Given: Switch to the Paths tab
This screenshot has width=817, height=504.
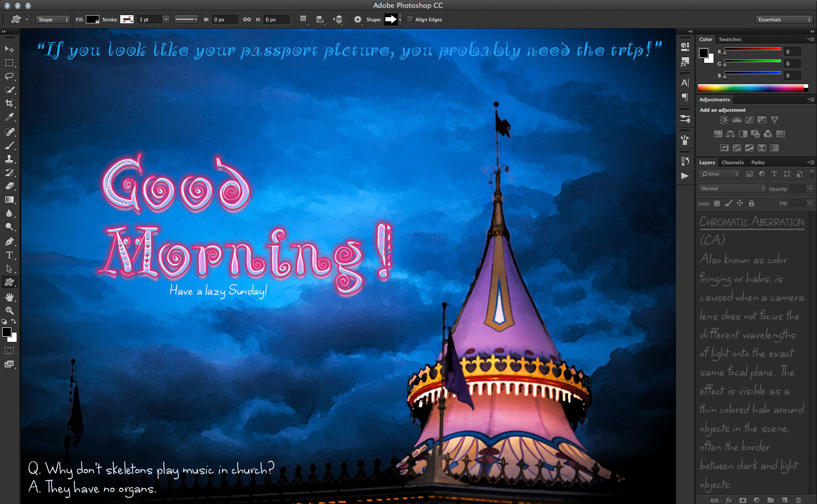Looking at the screenshot, I should point(758,163).
